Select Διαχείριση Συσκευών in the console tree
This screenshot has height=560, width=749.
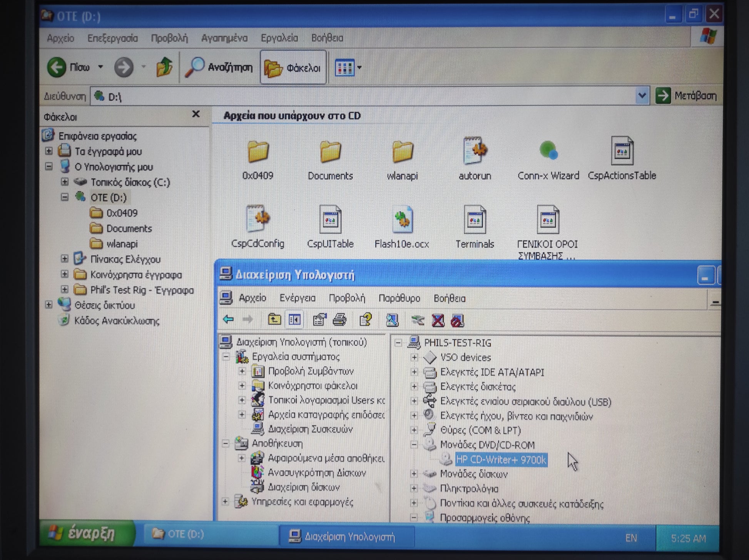310,429
